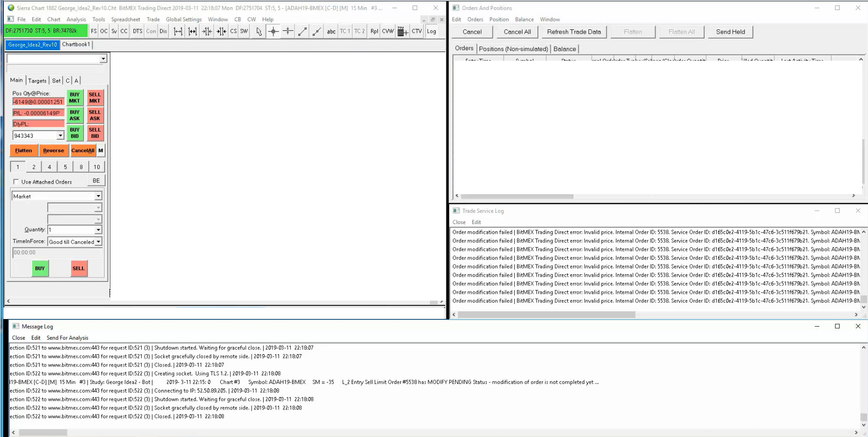Click Cancel All in Orders And Positions
This screenshot has height=437, width=868.
[x=517, y=32]
